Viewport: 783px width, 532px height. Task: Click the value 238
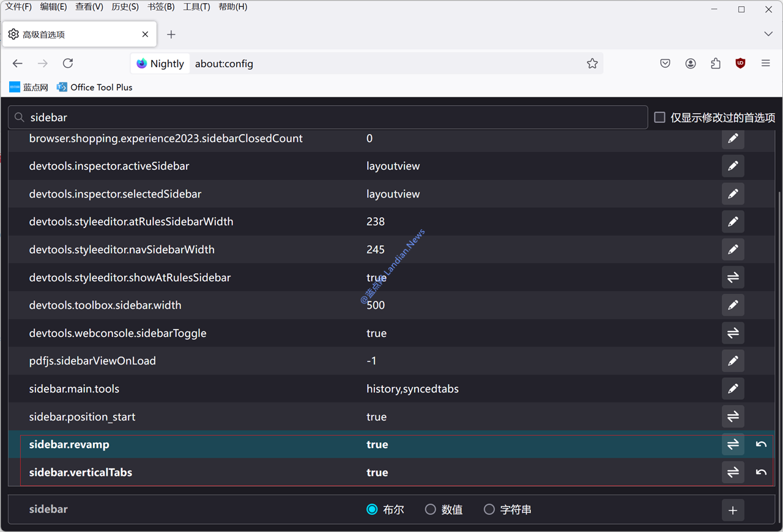point(376,221)
